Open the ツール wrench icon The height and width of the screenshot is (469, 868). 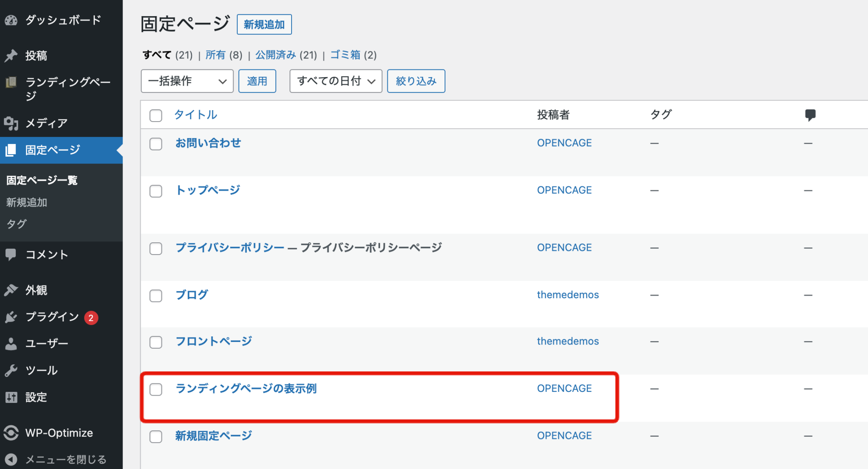(11, 370)
